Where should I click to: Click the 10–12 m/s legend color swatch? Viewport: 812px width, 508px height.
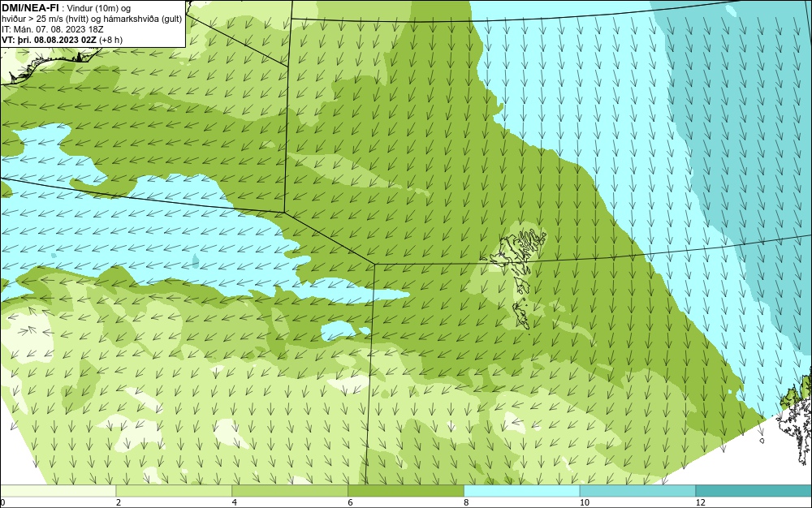638,491
